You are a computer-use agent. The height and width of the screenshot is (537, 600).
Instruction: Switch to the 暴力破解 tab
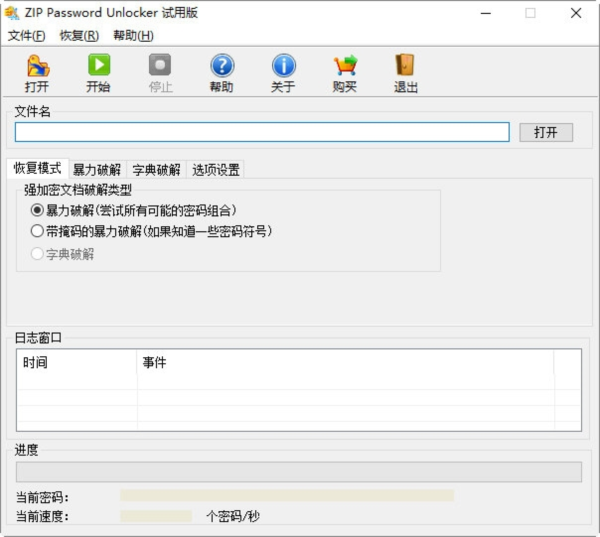(x=97, y=170)
